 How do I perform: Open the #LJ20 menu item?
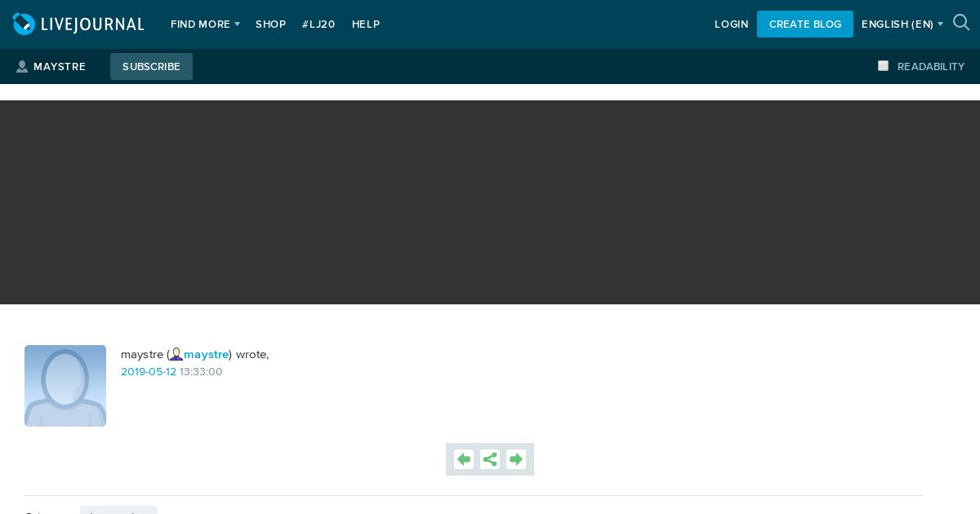318,24
